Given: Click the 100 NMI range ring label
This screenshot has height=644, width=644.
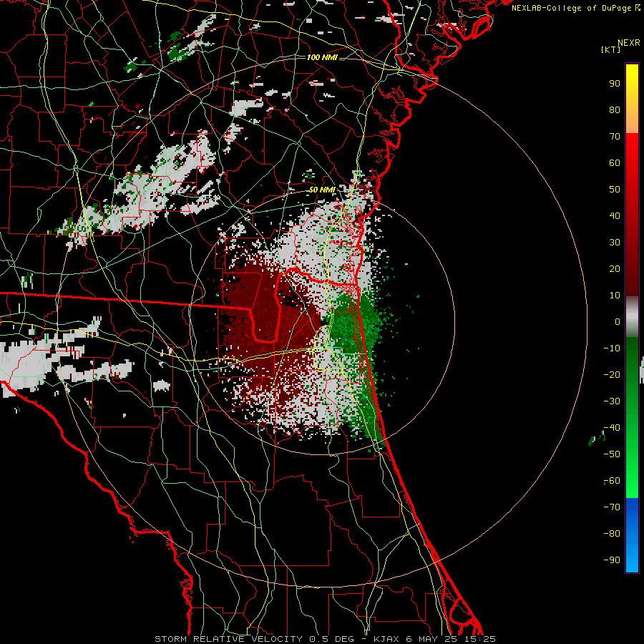Looking at the screenshot, I should (x=322, y=57).
